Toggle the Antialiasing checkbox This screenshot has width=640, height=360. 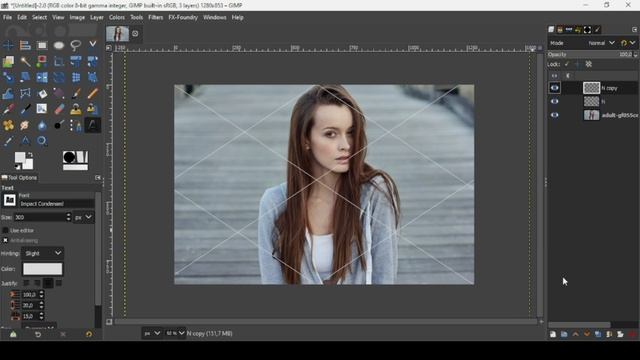5,240
